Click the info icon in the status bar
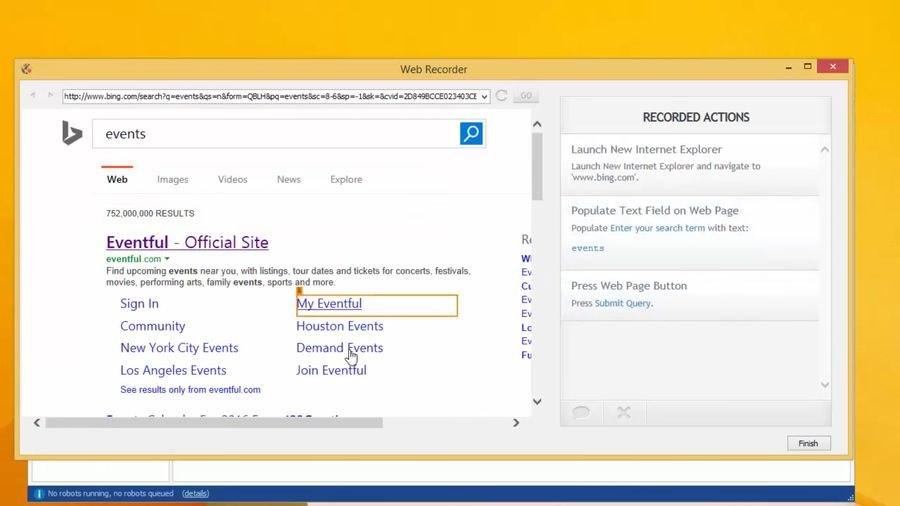This screenshot has width=900, height=506. (x=38, y=493)
